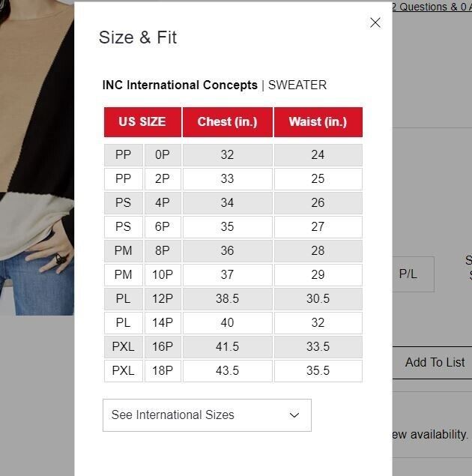Click the sweater model product image
The width and height of the screenshot is (472, 476).
click(x=37, y=158)
